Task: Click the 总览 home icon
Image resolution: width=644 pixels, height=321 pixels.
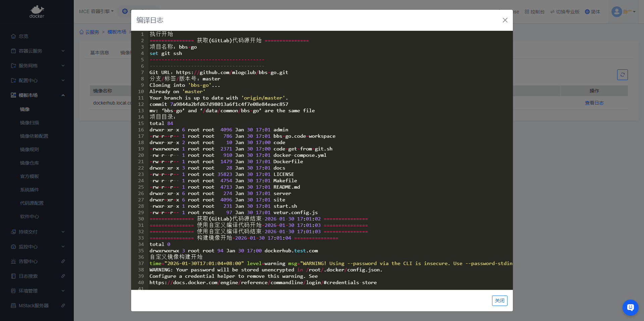Action: point(13,36)
